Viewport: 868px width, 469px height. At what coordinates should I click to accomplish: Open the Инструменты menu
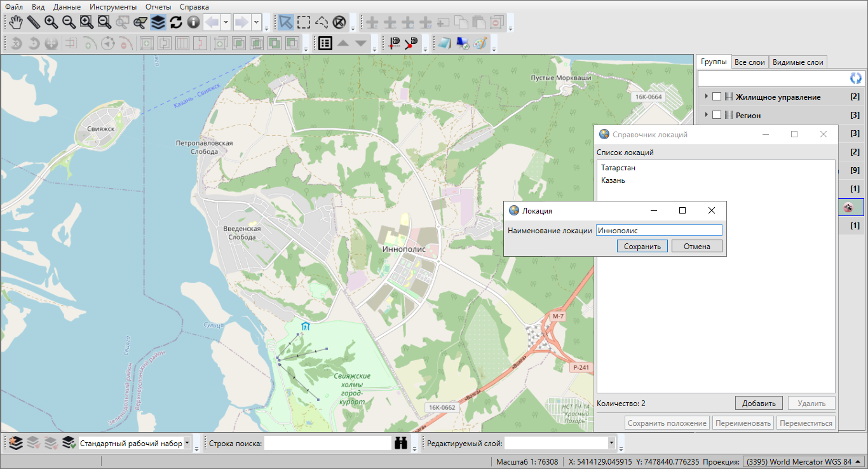pyautogui.click(x=113, y=6)
